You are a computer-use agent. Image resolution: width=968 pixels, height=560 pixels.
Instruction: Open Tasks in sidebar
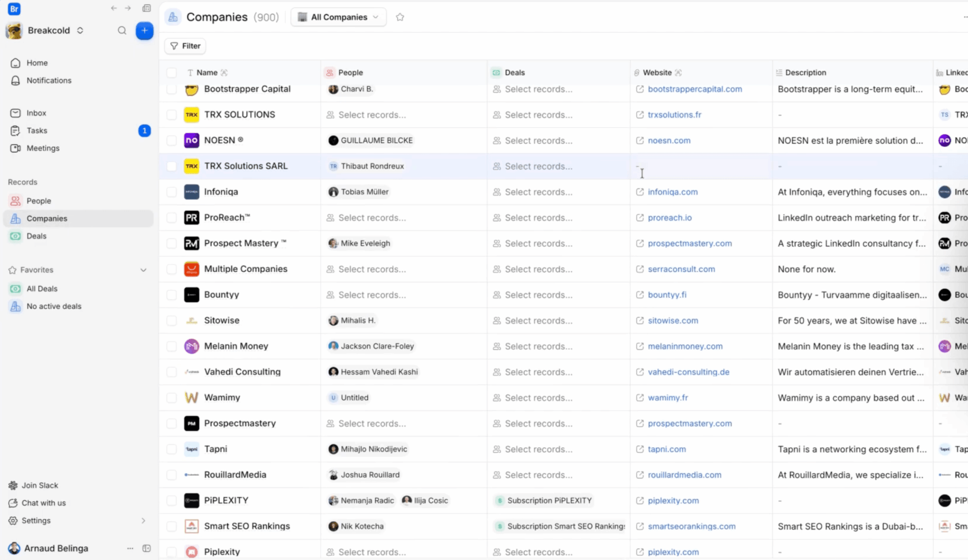pyautogui.click(x=78, y=130)
